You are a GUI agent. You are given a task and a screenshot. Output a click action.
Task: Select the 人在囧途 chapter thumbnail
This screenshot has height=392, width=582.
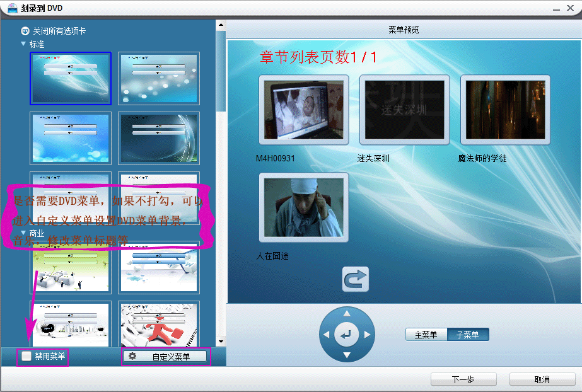point(303,207)
